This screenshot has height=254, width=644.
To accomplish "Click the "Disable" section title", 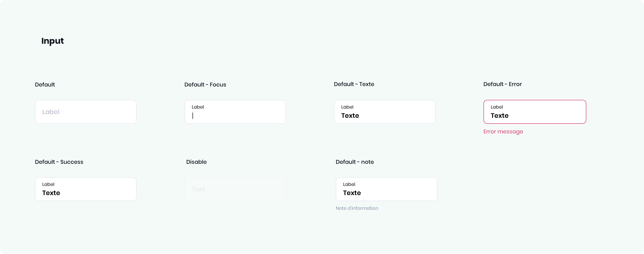I will coord(196,162).
